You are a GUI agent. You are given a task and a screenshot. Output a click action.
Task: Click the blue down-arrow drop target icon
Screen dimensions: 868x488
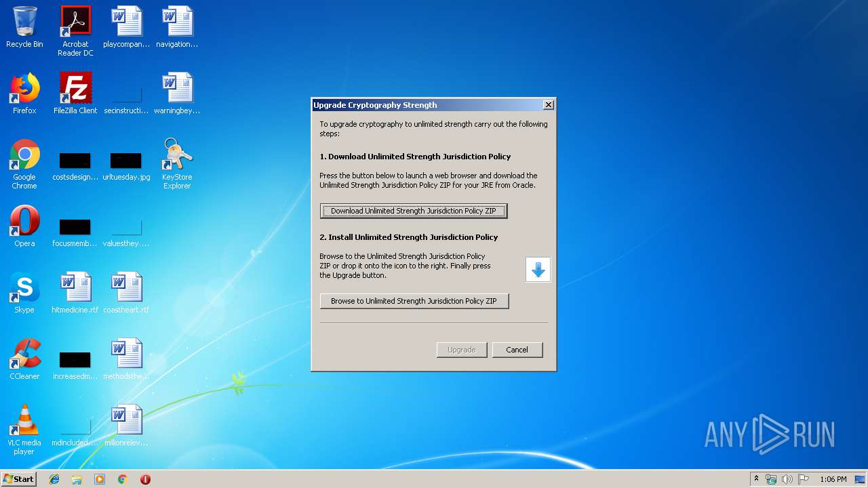(538, 270)
